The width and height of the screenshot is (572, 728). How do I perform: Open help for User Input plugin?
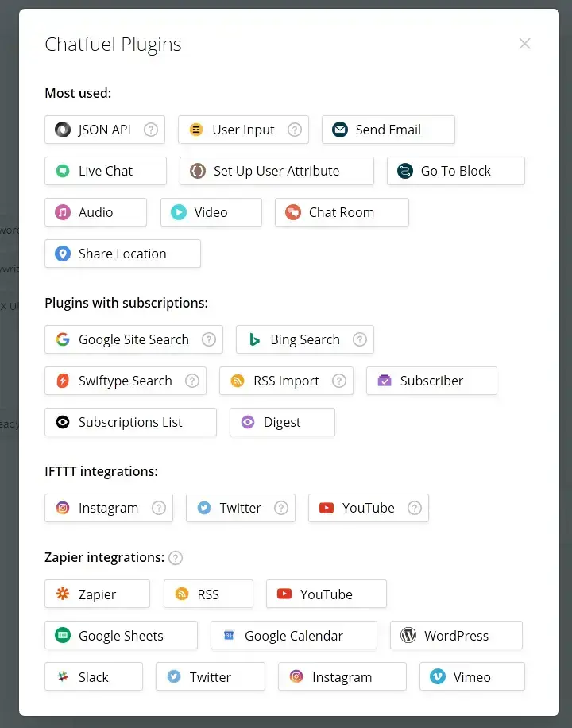(x=295, y=130)
